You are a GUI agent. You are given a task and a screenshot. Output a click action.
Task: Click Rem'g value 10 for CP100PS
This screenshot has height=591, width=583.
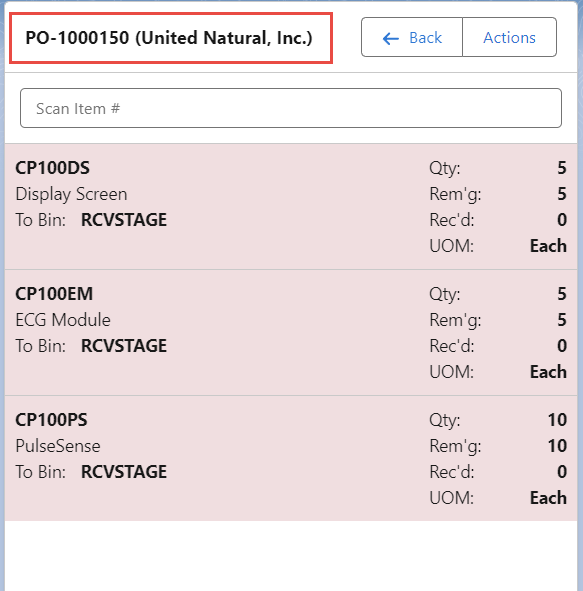[x=557, y=446]
